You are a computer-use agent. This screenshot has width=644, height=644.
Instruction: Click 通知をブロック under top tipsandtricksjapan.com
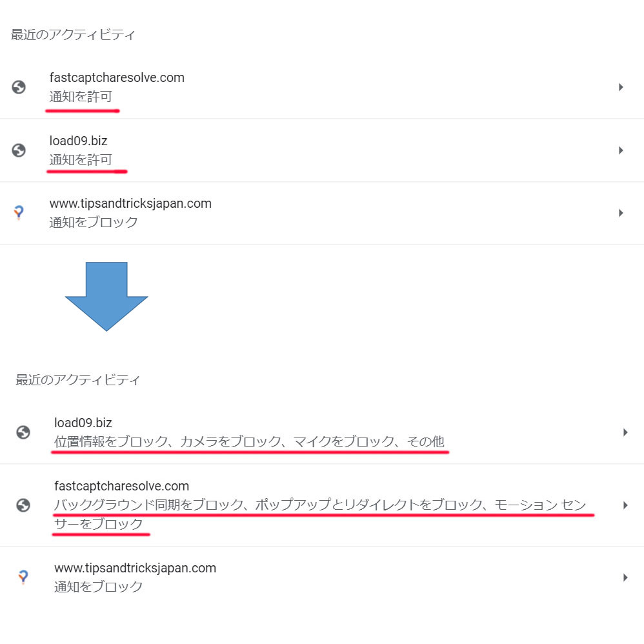click(x=94, y=222)
